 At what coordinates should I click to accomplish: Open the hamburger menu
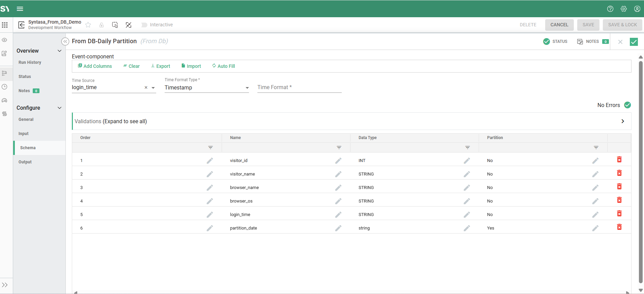(20, 9)
